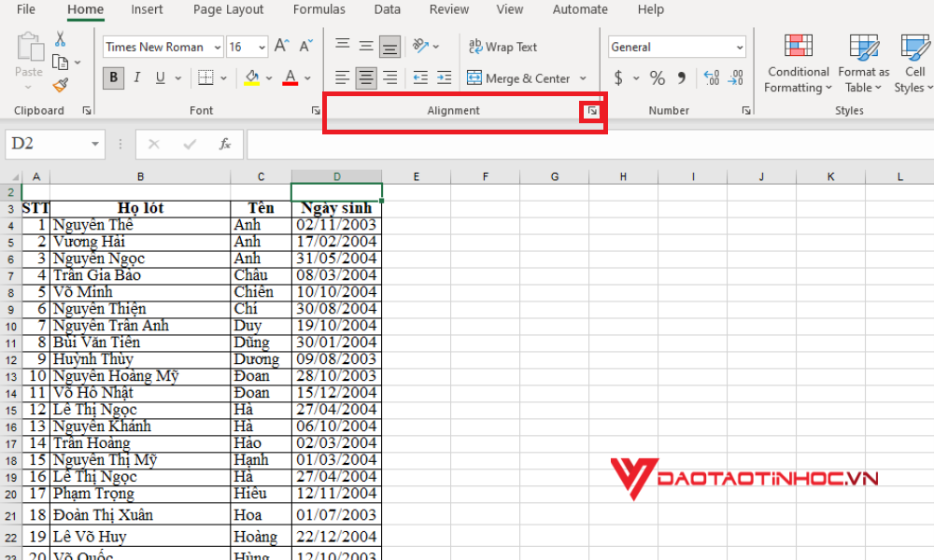The width and height of the screenshot is (934, 560).
Task: Toggle italic formatting
Action: pyautogui.click(x=135, y=78)
